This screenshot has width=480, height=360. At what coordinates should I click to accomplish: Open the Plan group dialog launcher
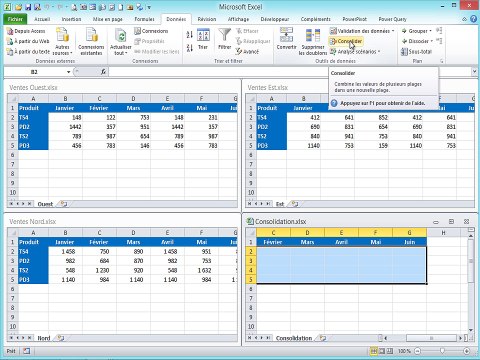pos(442,61)
